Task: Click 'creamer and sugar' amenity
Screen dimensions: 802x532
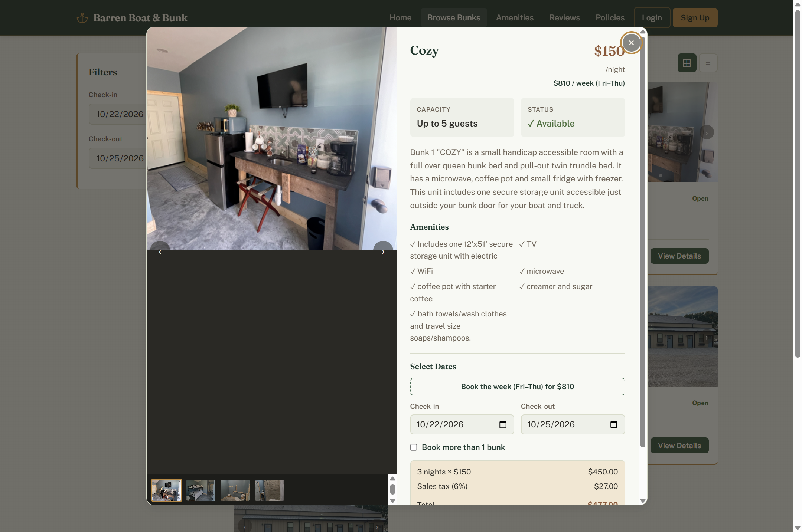Action: (556, 286)
